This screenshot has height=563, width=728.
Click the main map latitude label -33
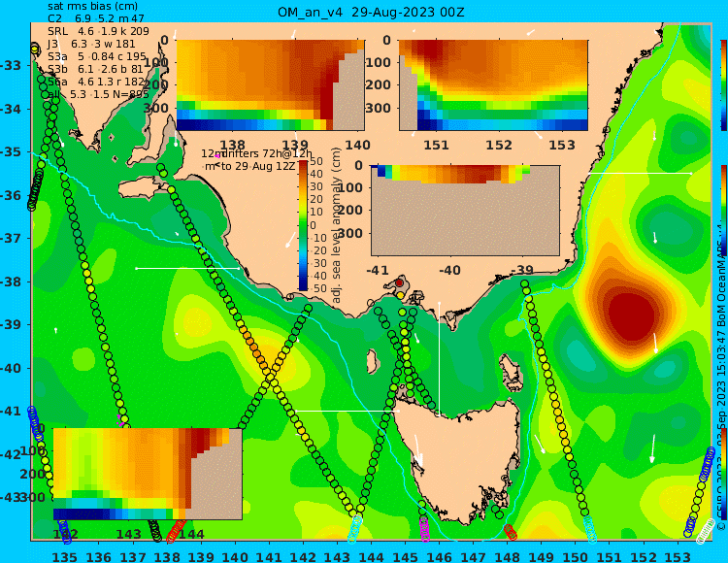click(x=11, y=65)
